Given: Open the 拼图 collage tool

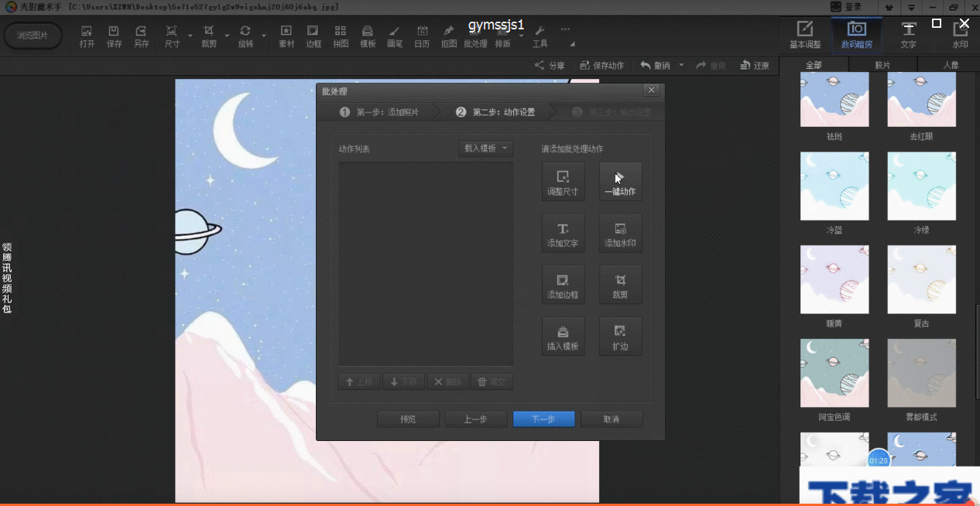Looking at the screenshot, I should (341, 36).
